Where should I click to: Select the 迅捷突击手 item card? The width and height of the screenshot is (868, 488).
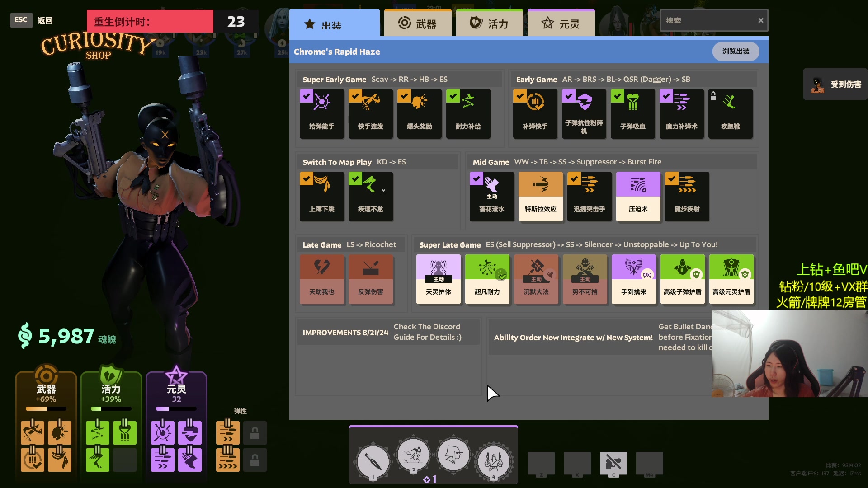tap(589, 197)
